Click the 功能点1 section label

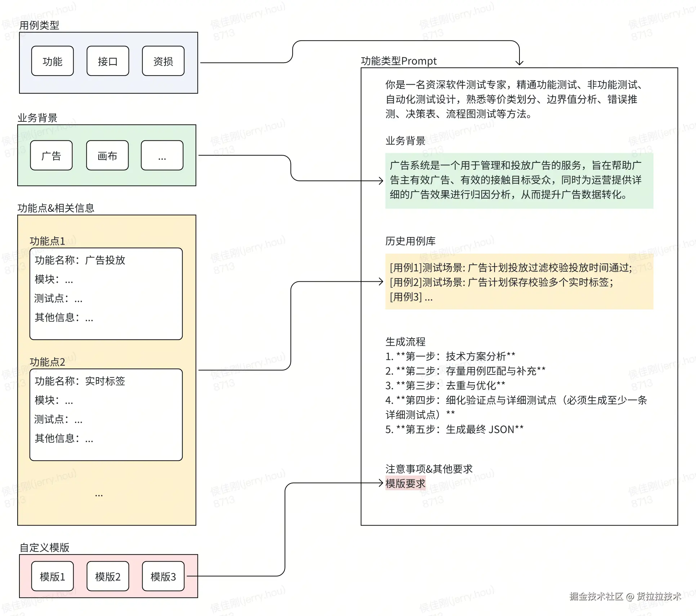coord(47,241)
